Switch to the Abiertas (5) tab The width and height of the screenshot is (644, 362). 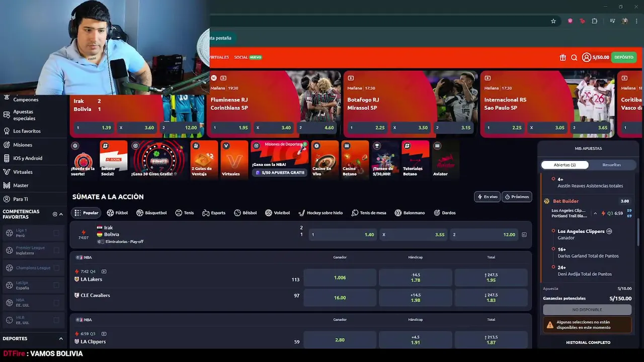point(565,165)
